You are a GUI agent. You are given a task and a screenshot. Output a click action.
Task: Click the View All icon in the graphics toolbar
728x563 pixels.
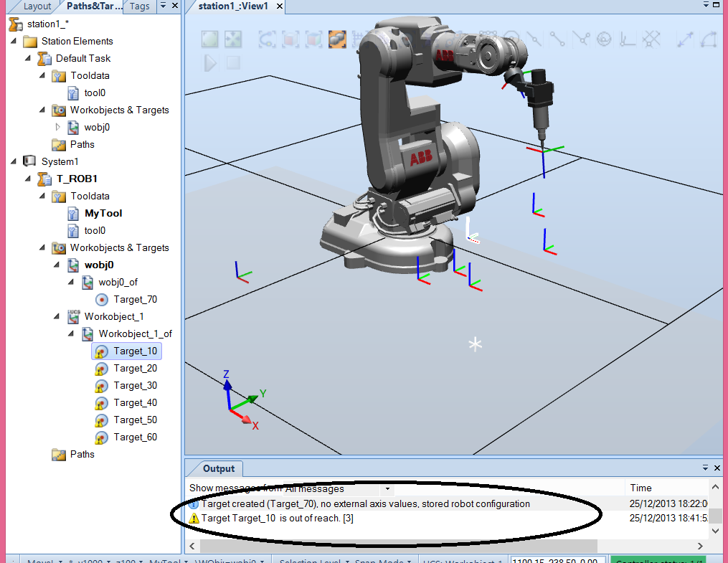(233, 39)
